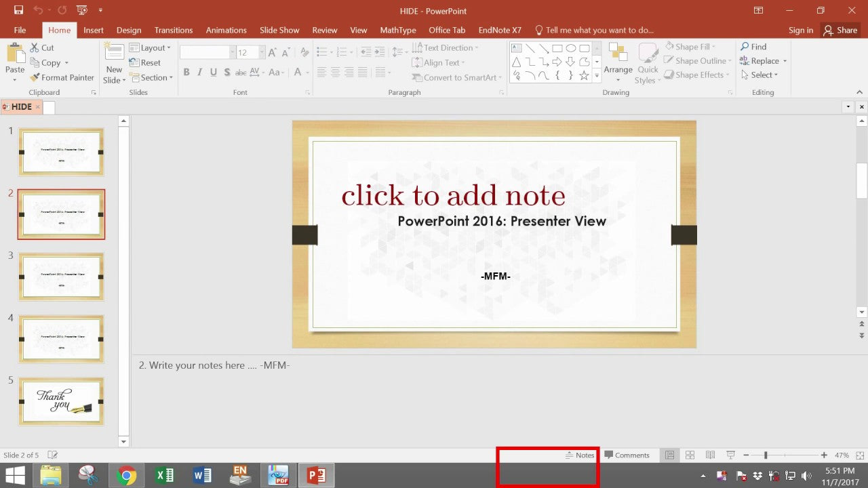Switch to Reading View icon
Image resolution: width=868 pixels, height=488 pixels.
click(711, 455)
